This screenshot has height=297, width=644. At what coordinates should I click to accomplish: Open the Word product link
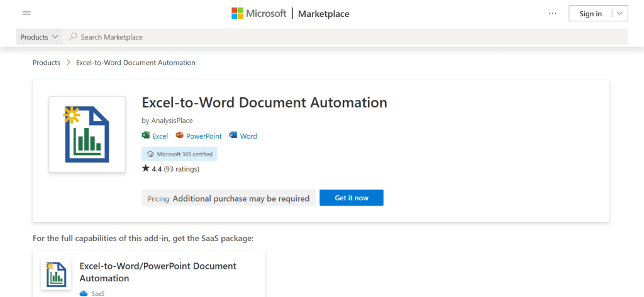[x=248, y=136]
